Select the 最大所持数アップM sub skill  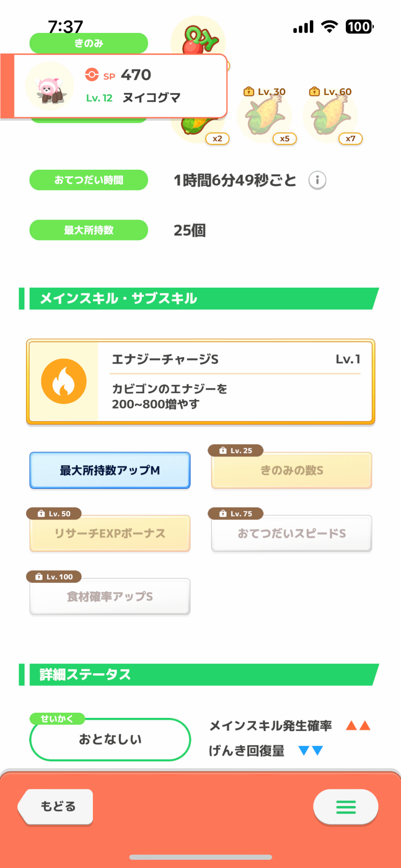click(110, 470)
